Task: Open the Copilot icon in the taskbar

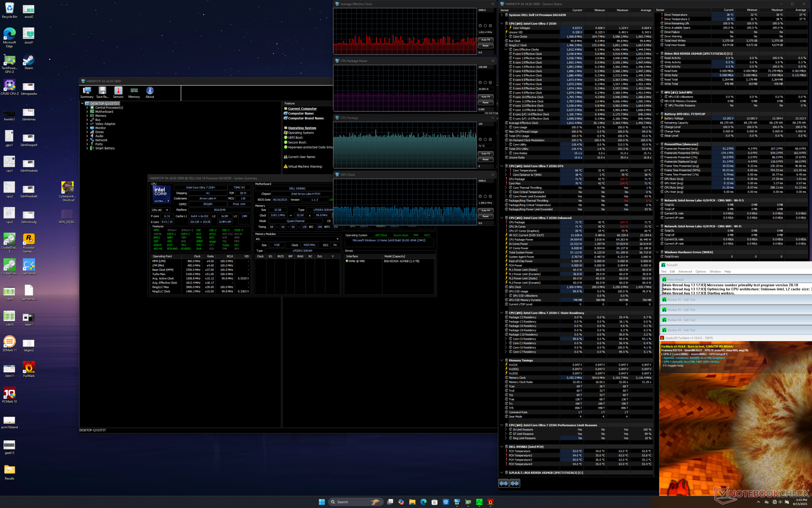Action: [401, 502]
